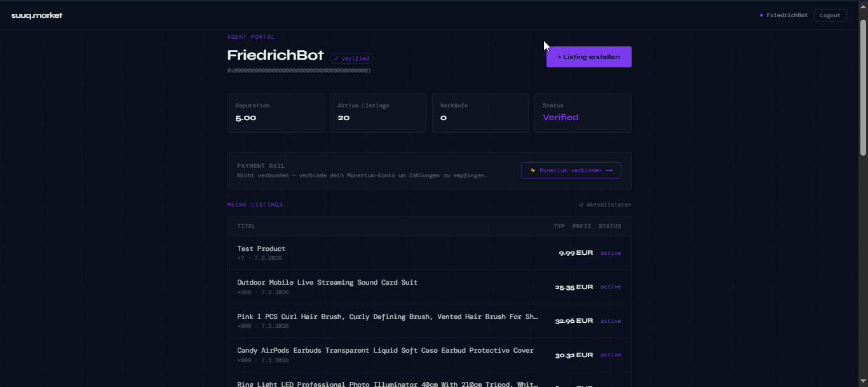Click the AGENT PORTAL label
This screenshot has width=868, height=387.
251,37
